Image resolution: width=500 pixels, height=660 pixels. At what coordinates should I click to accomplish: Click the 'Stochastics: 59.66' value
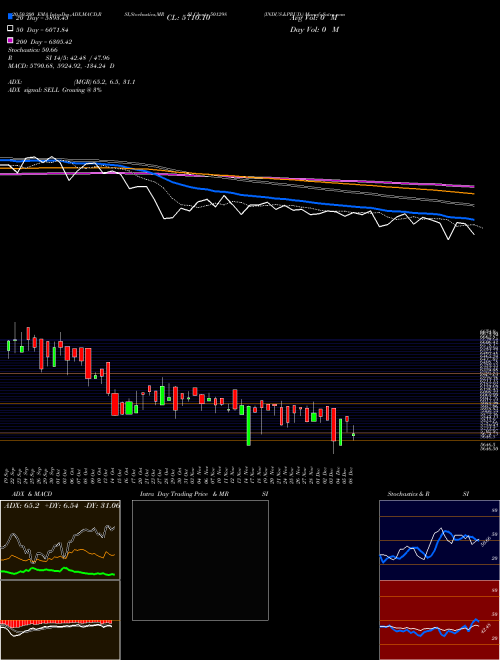point(33,50)
